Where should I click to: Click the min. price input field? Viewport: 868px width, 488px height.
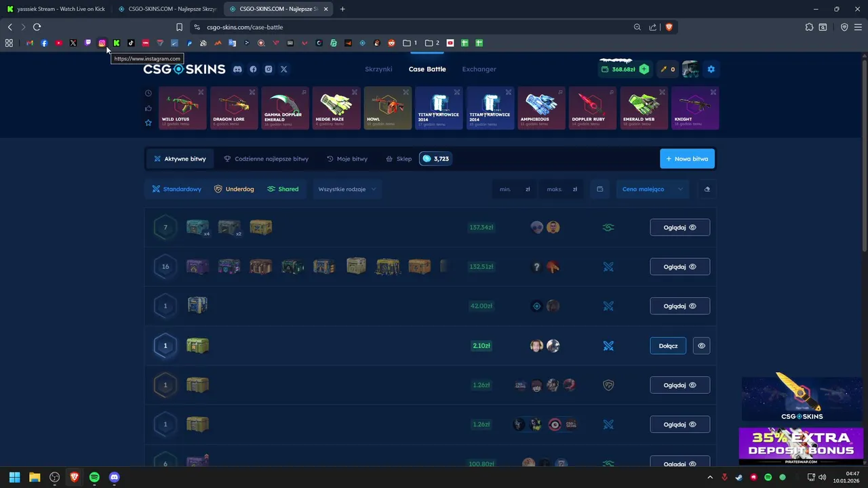pyautogui.click(x=515, y=189)
